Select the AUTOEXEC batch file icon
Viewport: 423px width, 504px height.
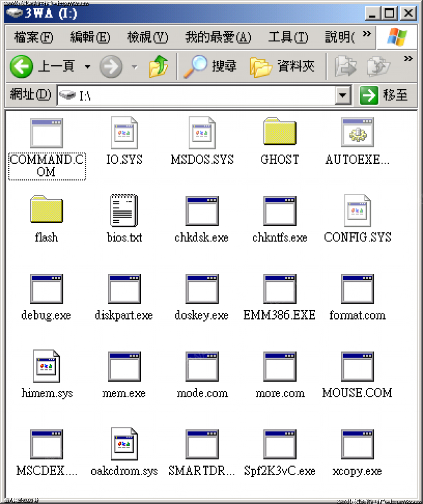click(x=357, y=133)
